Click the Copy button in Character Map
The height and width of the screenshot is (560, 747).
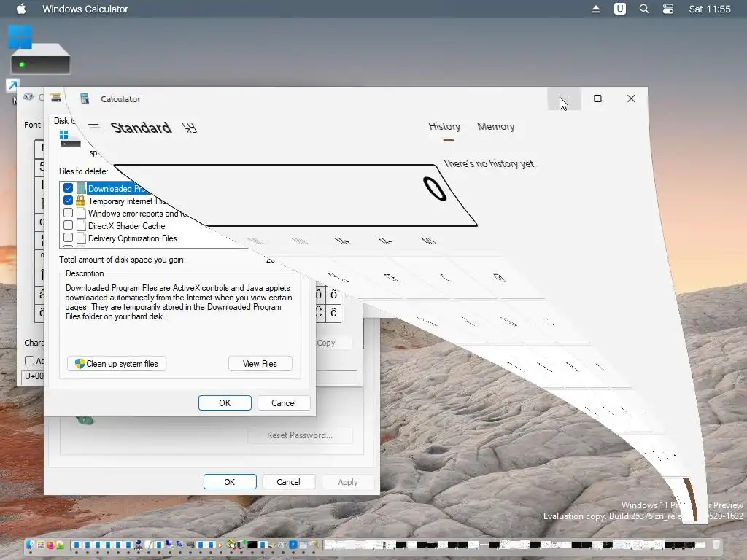point(333,343)
